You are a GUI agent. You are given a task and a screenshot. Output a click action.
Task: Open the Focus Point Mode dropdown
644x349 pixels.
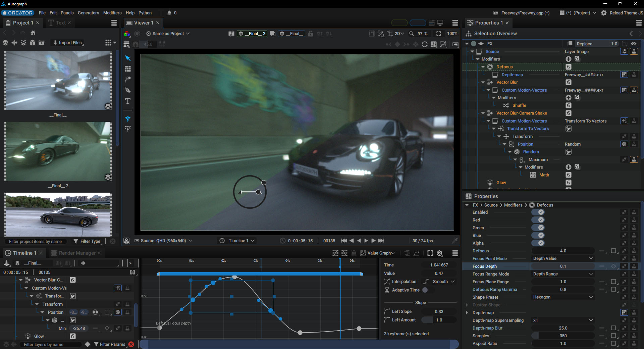(x=563, y=258)
